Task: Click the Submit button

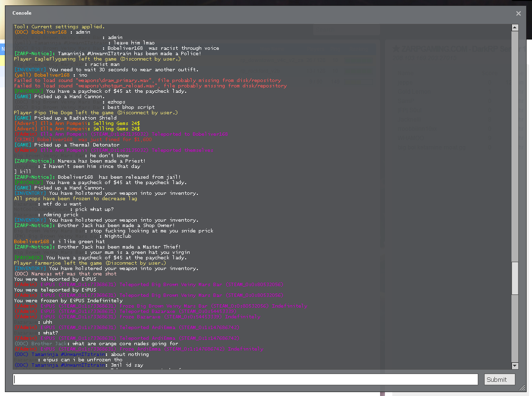Action: (x=499, y=379)
